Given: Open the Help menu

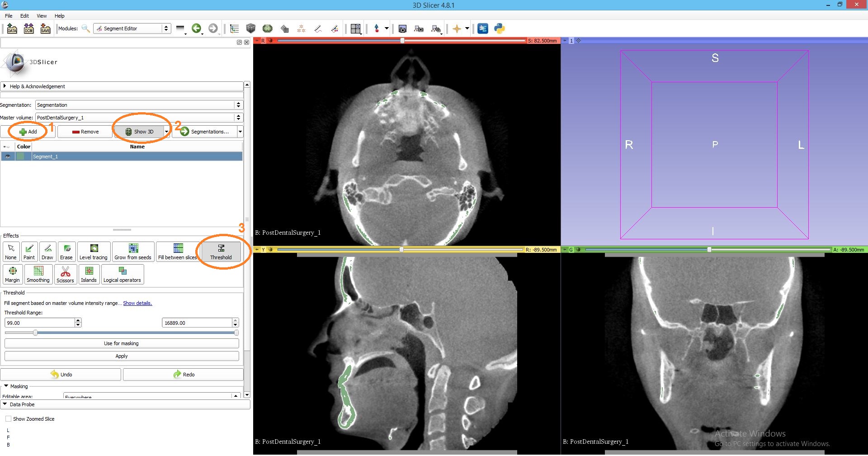Looking at the screenshot, I should tap(60, 16).
